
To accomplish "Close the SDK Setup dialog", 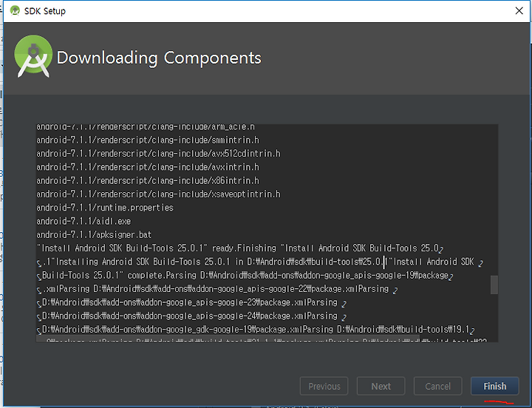I will 519,11.
